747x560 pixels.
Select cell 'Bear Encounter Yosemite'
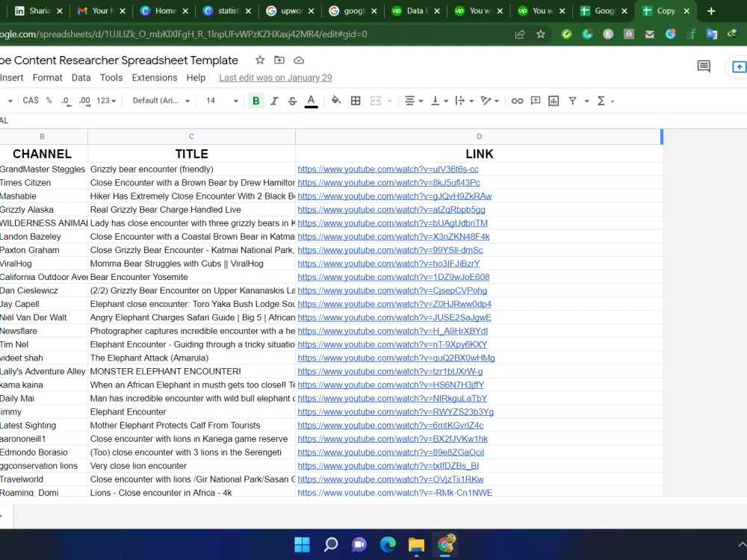pos(191,277)
